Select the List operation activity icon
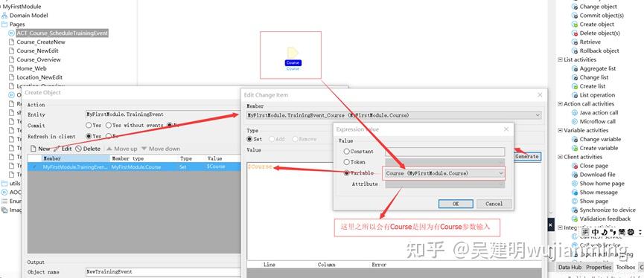644x278 pixels. click(x=575, y=95)
